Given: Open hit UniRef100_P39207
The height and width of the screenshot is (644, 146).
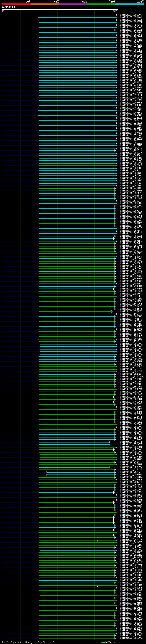Looking at the screenshot, I should 131,18.
